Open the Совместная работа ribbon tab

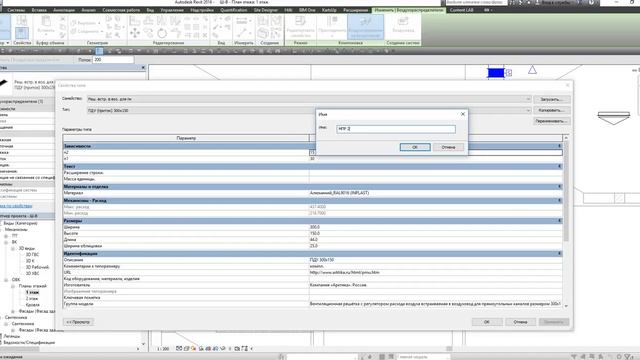(x=121, y=10)
